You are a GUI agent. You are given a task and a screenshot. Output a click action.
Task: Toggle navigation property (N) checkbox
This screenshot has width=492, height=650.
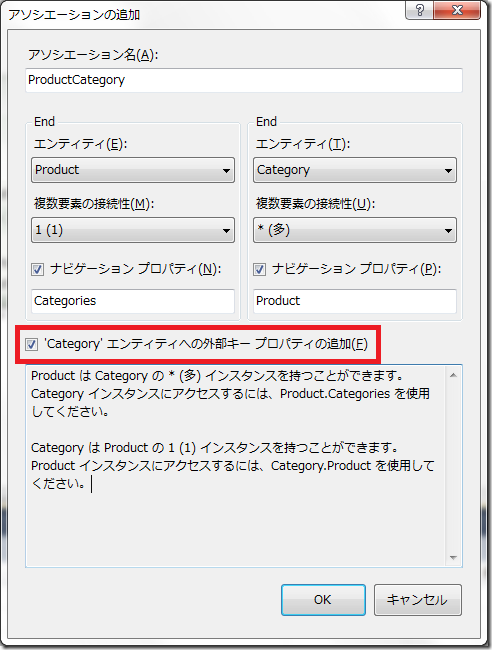click(37, 269)
